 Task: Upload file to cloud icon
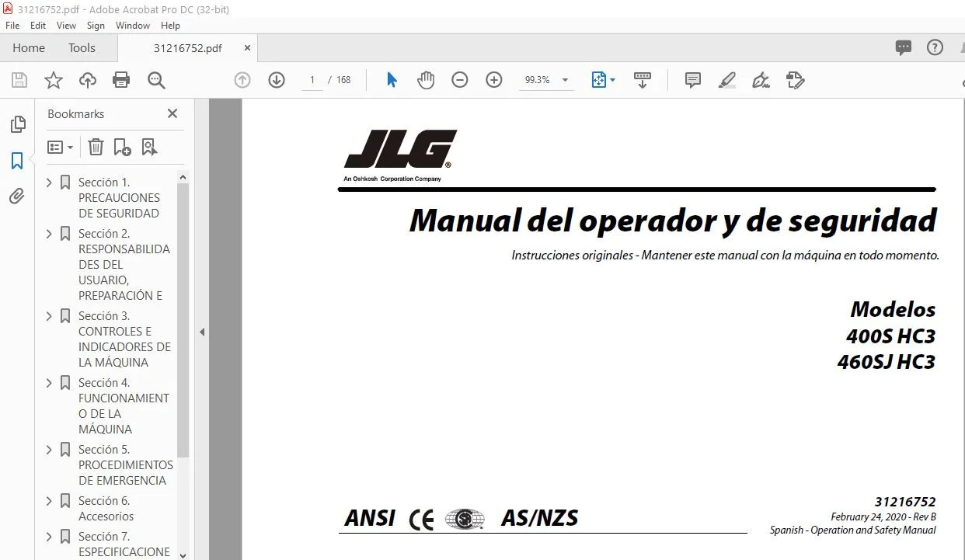88,80
